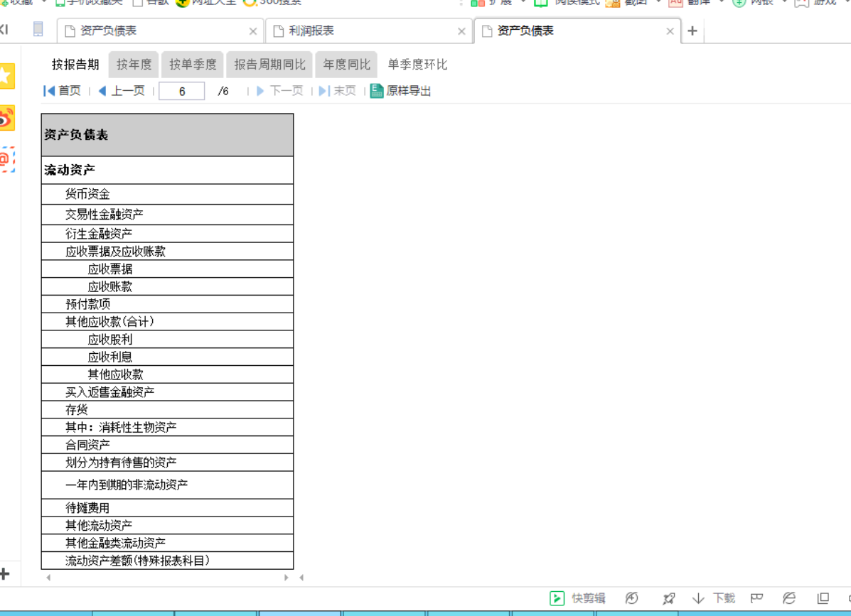Select the 报告周期同比 view tab
Image resolution: width=851 pixels, height=616 pixels.
pos(269,65)
